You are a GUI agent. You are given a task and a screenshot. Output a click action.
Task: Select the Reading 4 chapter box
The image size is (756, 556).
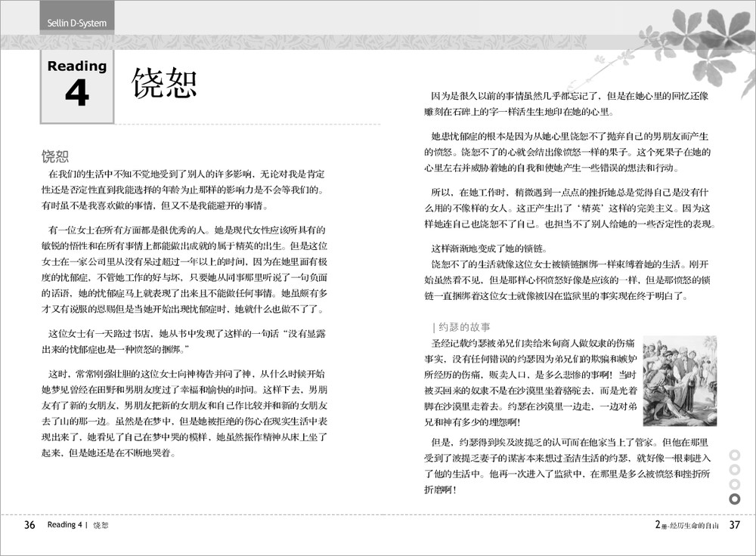[77, 85]
